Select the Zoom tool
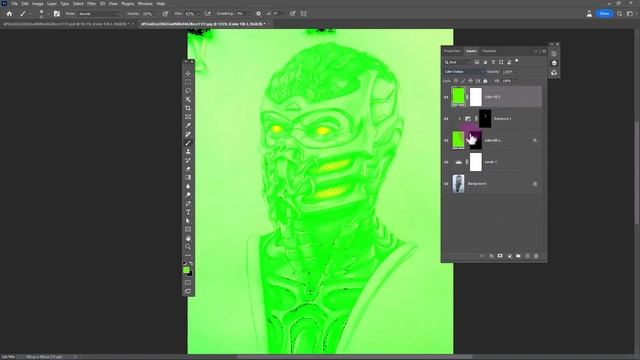 coord(188,247)
